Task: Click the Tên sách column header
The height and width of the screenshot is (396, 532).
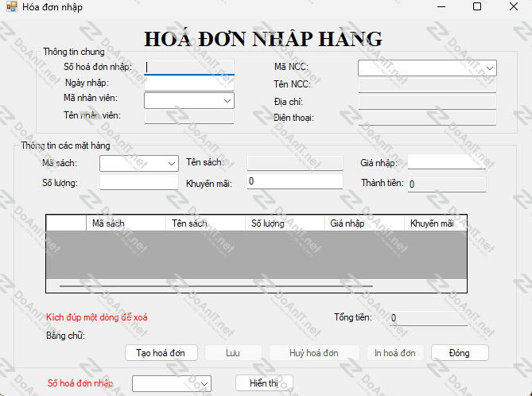Action: tap(204, 223)
